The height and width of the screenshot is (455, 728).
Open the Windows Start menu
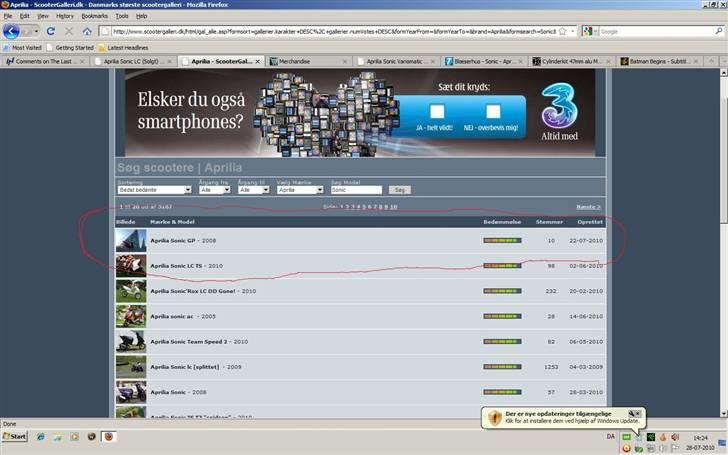point(15,437)
